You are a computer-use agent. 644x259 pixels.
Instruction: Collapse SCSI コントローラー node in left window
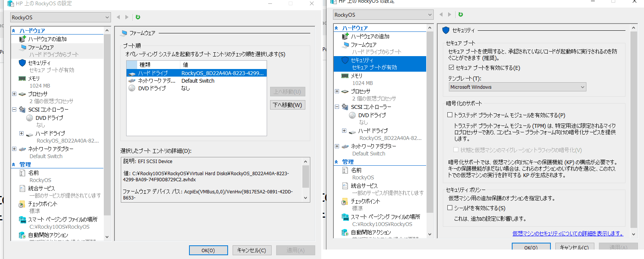[x=14, y=109]
